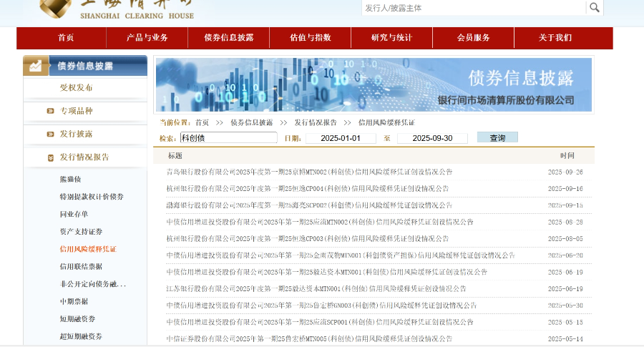Open the 估值与指数 navigation menu
Image resolution: width=644 pixels, height=347 pixels.
pos(311,38)
